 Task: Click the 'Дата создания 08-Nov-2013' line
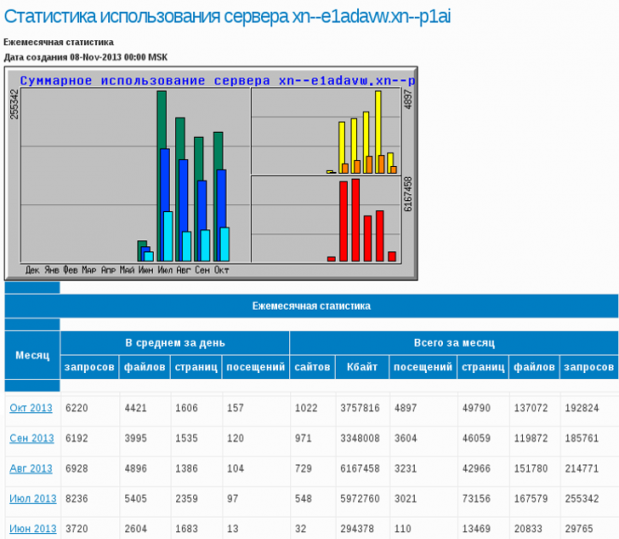coord(74,57)
